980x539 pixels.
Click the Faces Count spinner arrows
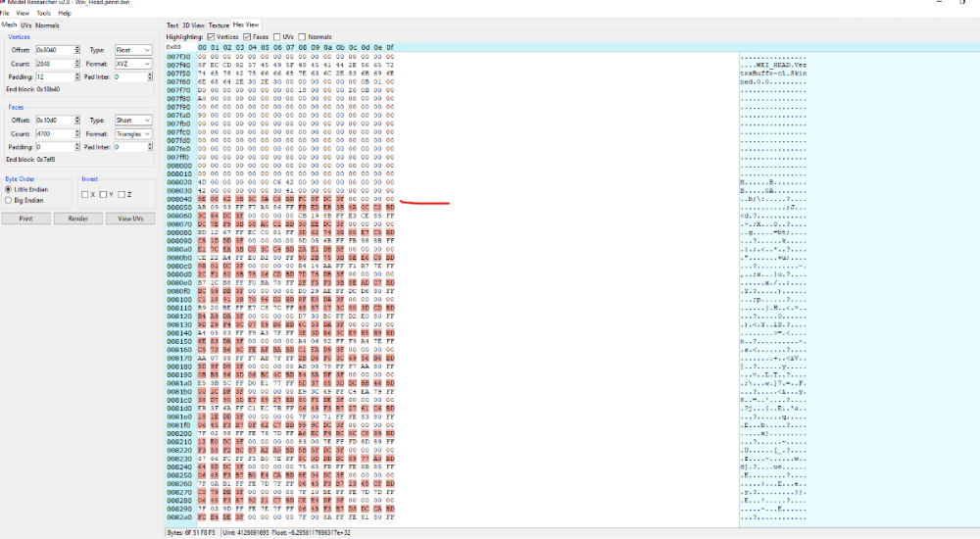(x=76, y=134)
